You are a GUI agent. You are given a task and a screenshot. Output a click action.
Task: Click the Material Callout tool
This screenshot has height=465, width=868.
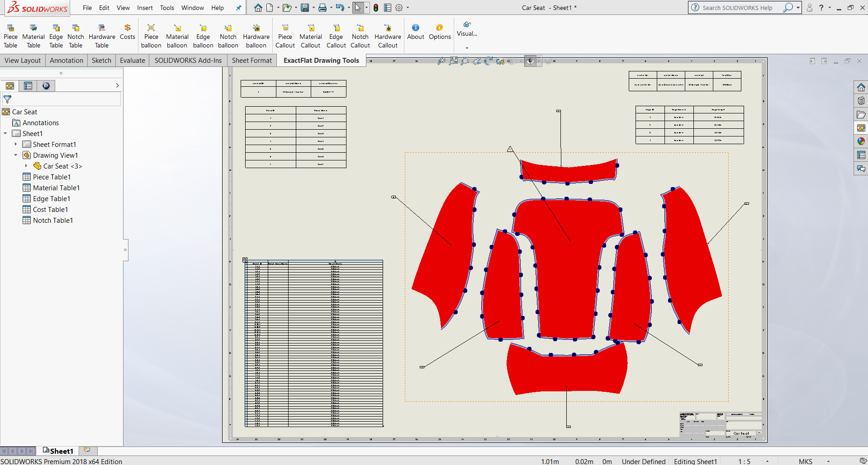coord(311,36)
